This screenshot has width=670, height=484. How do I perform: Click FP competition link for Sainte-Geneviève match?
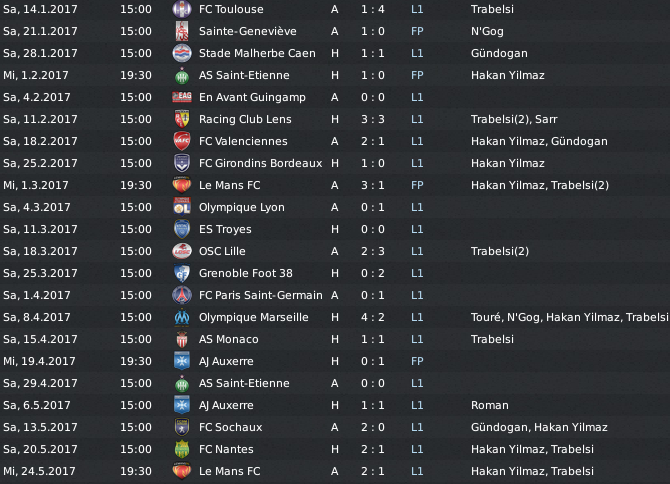417,31
